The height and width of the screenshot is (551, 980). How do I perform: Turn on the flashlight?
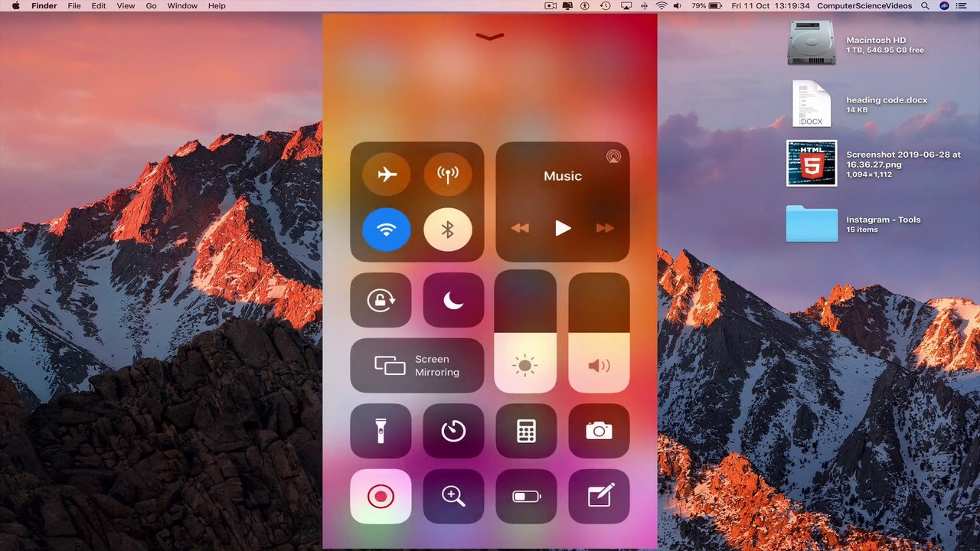pyautogui.click(x=381, y=431)
